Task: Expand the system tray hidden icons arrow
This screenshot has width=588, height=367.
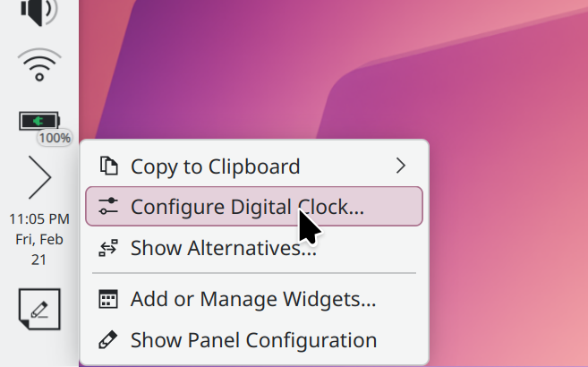Action: (x=39, y=177)
